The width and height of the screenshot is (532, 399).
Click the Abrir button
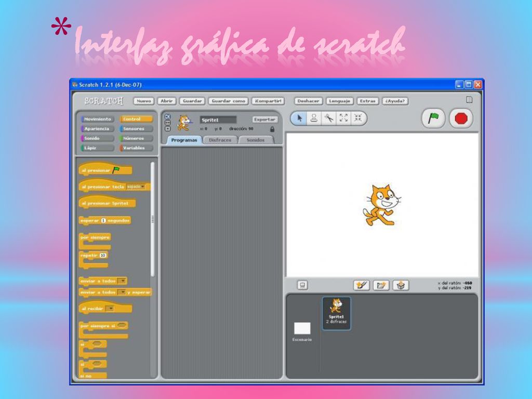[167, 101]
